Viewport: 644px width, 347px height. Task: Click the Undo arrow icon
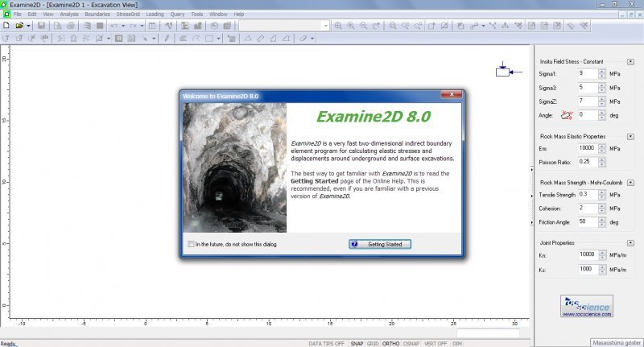[x=114, y=26]
